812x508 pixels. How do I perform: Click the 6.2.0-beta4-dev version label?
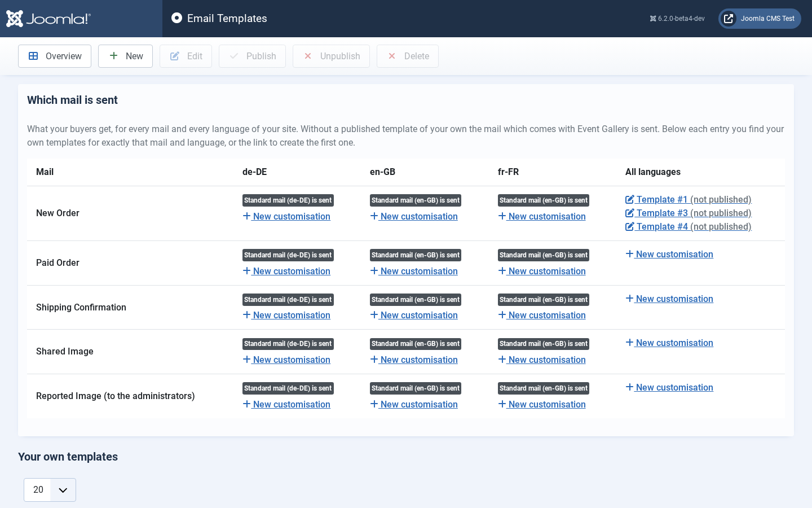point(677,19)
